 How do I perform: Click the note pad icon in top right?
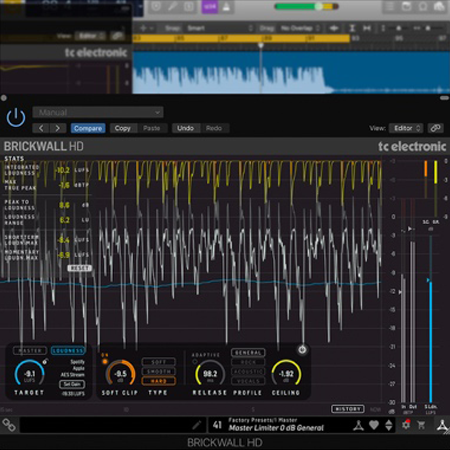tap(407, 6)
